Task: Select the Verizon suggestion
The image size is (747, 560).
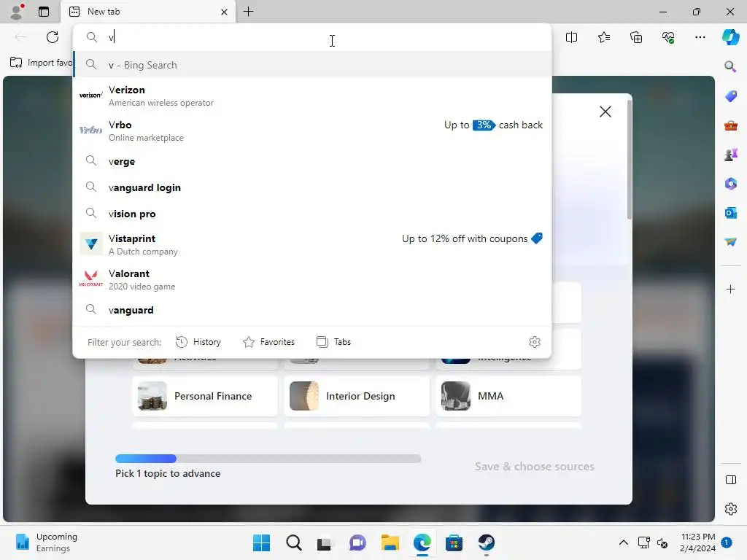Action: (312, 96)
